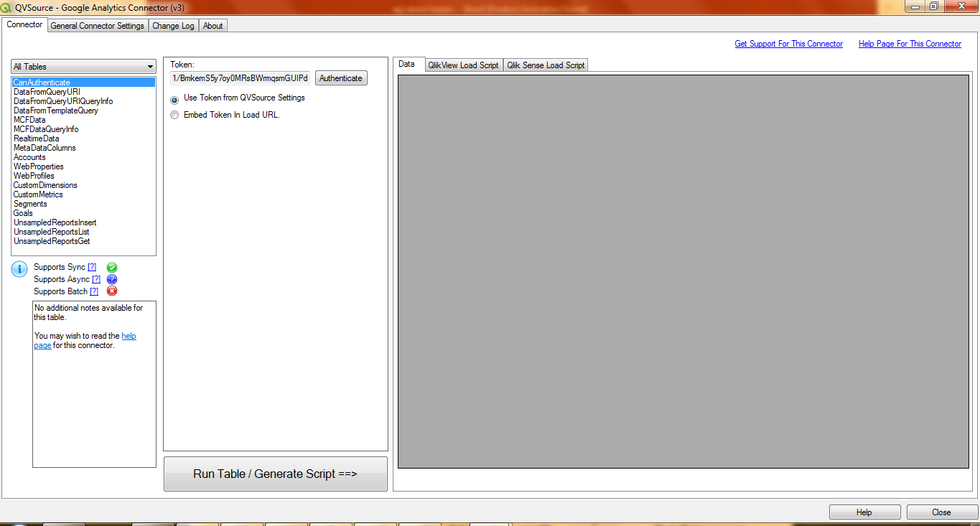Screen dimensions: 980x526
Task: Open Help Page For This Connector link
Action: (x=910, y=44)
